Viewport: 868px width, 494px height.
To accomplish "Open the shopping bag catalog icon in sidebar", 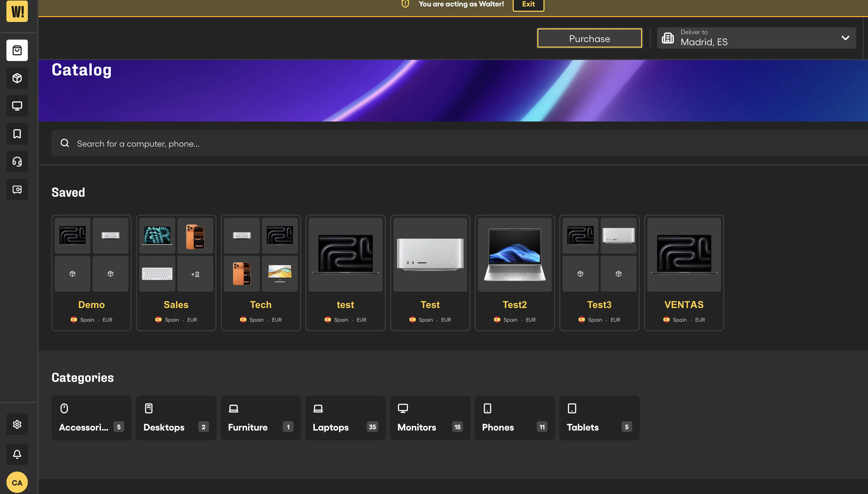I will [x=17, y=51].
